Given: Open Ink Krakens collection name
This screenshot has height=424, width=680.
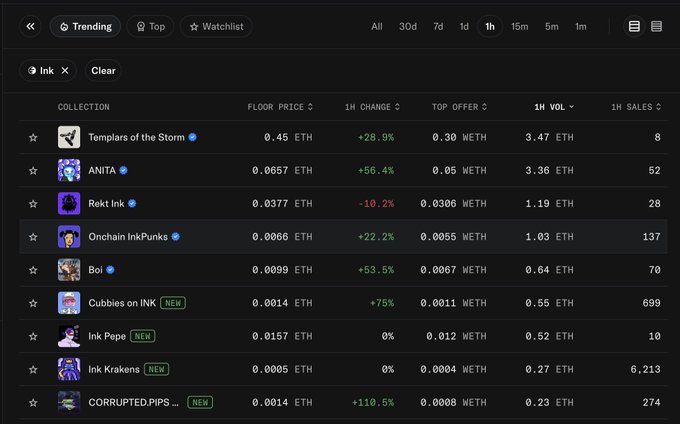Looking at the screenshot, I should [114, 369].
